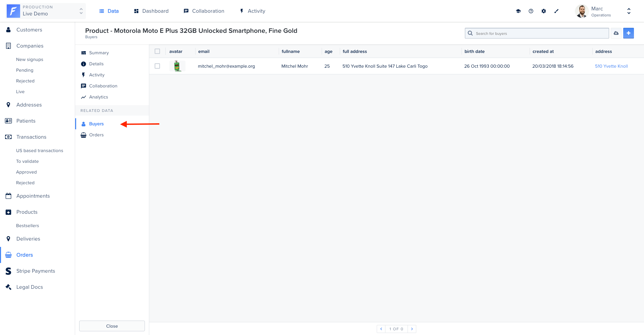Image resolution: width=644 pixels, height=335 pixels.
Task: Click the Companies building icon
Action: pyautogui.click(x=8, y=46)
